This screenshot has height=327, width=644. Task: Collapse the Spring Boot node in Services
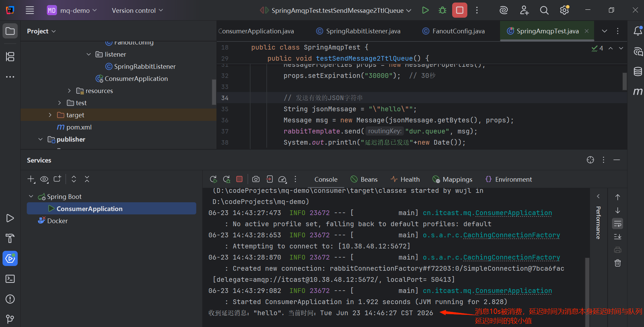click(31, 197)
